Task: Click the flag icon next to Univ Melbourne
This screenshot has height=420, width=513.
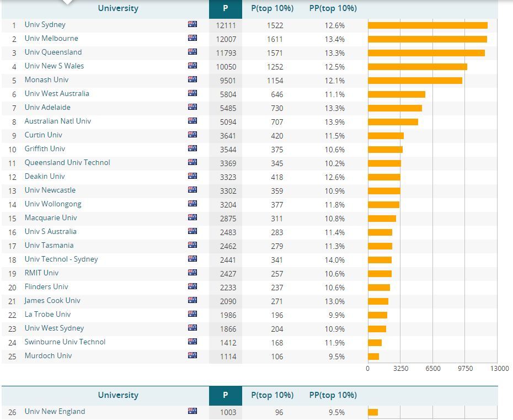Action: 193,38
